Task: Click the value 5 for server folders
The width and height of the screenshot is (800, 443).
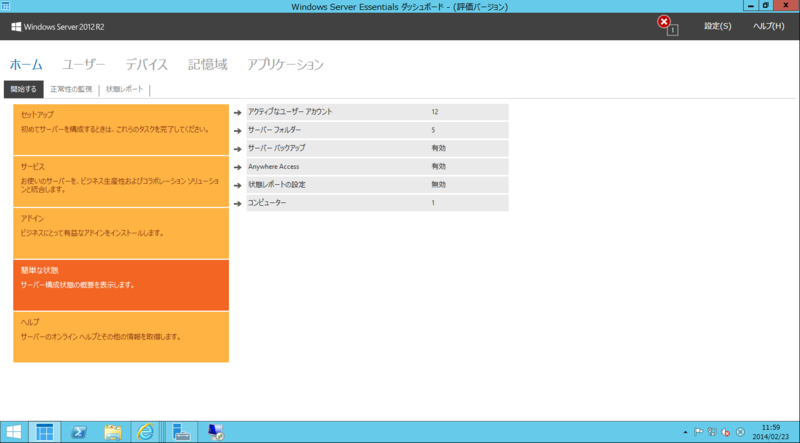Action: pos(433,130)
